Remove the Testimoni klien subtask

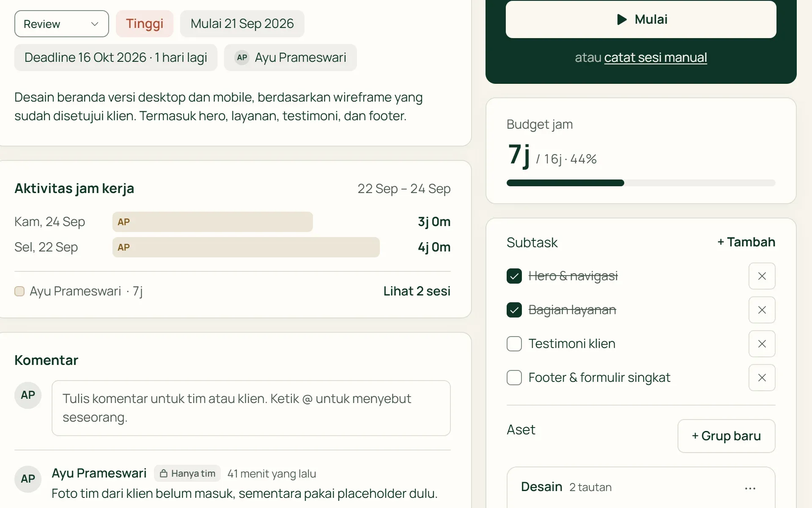tap(762, 344)
